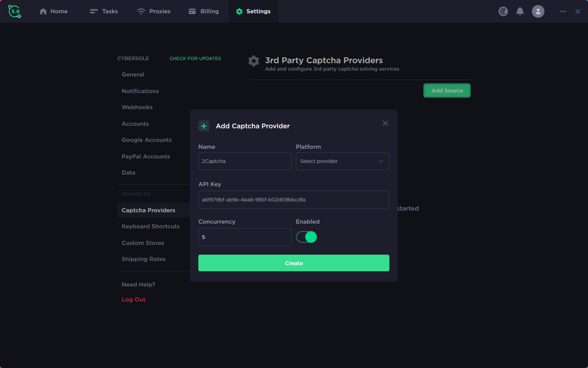Click the settings gear beside 3rd Party Captcha Providers

253,61
